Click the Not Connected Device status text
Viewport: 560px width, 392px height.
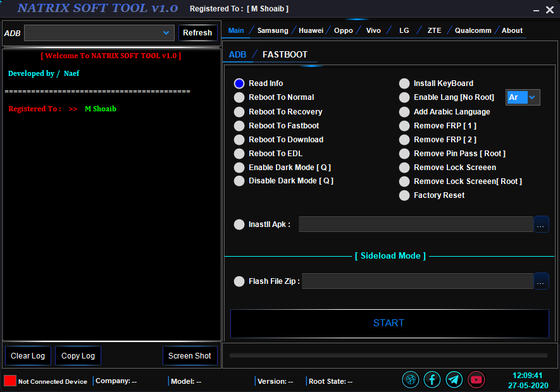tap(53, 382)
